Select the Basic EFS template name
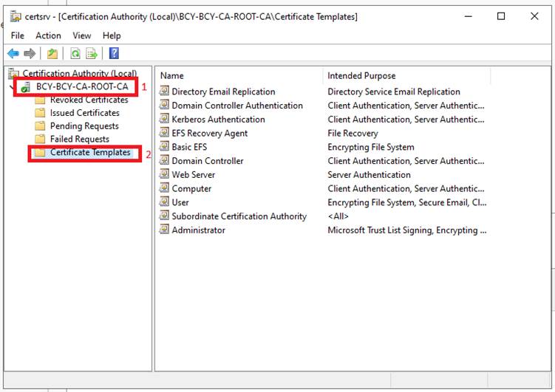The image size is (555, 392). click(x=189, y=147)
